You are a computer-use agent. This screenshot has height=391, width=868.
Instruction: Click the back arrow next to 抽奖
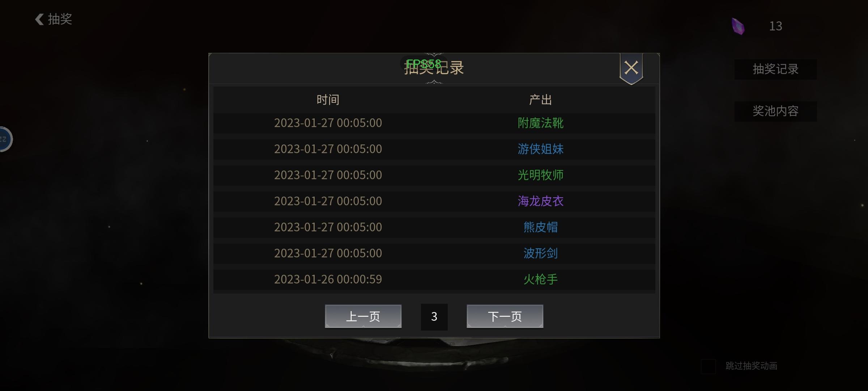(39, 19)
